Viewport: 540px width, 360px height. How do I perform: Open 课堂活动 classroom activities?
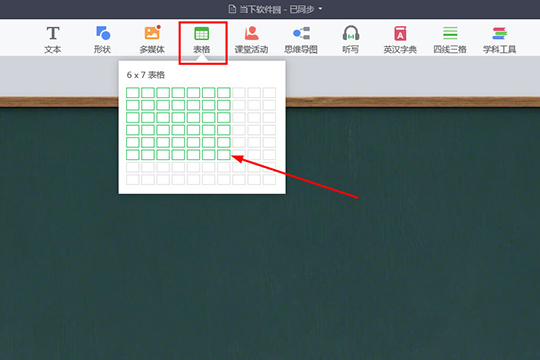pos(251,40)
